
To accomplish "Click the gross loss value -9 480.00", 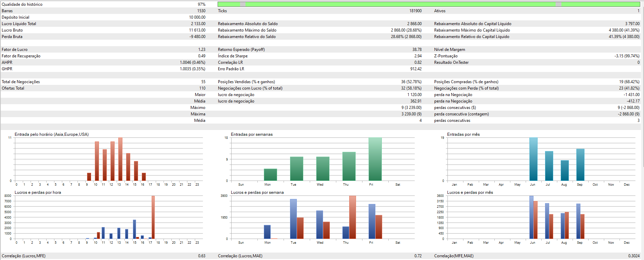I will click(x=198, y=37).
